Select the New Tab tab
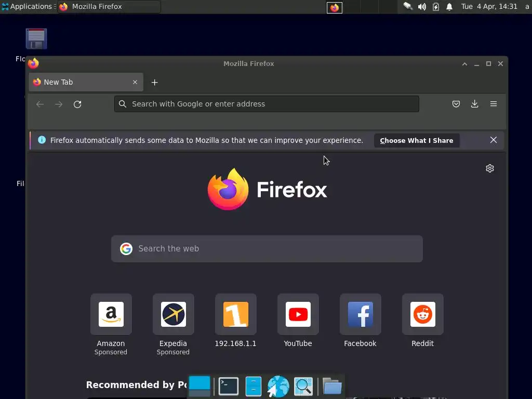Image resolution: width=532 pixels, height=399 pixels. tap(86, 82)
